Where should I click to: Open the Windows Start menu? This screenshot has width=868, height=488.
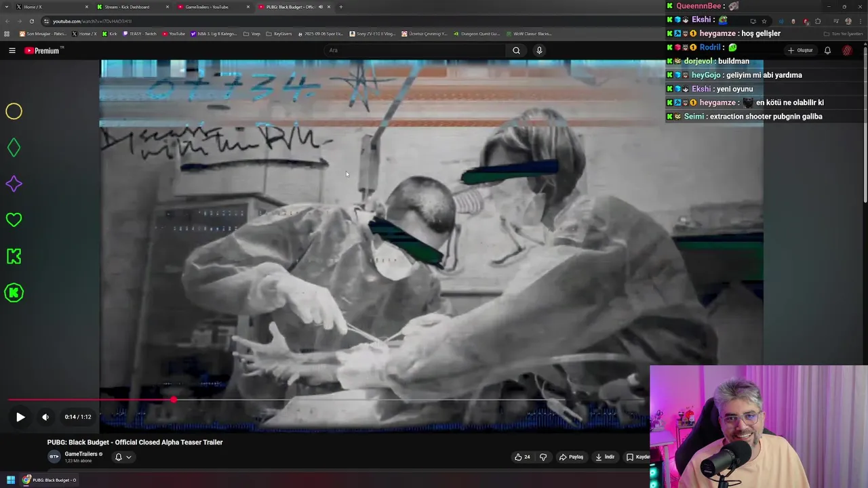point(11,480)
